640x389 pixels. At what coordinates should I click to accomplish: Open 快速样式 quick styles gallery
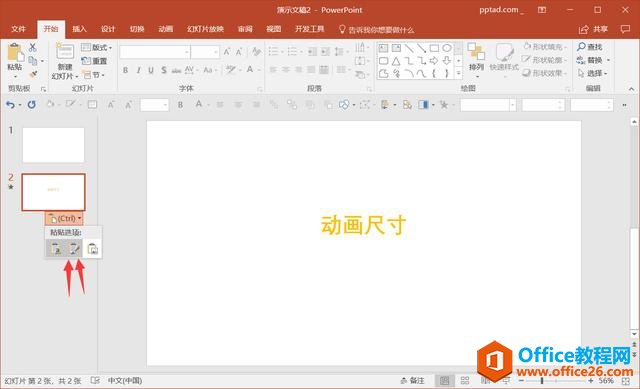pos(504,60)
